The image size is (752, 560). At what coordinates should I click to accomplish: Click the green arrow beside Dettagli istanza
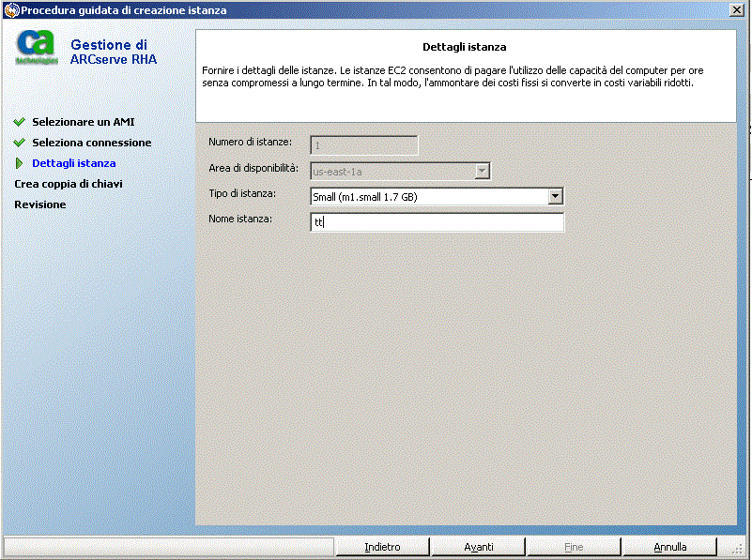[x=19, y=163]
